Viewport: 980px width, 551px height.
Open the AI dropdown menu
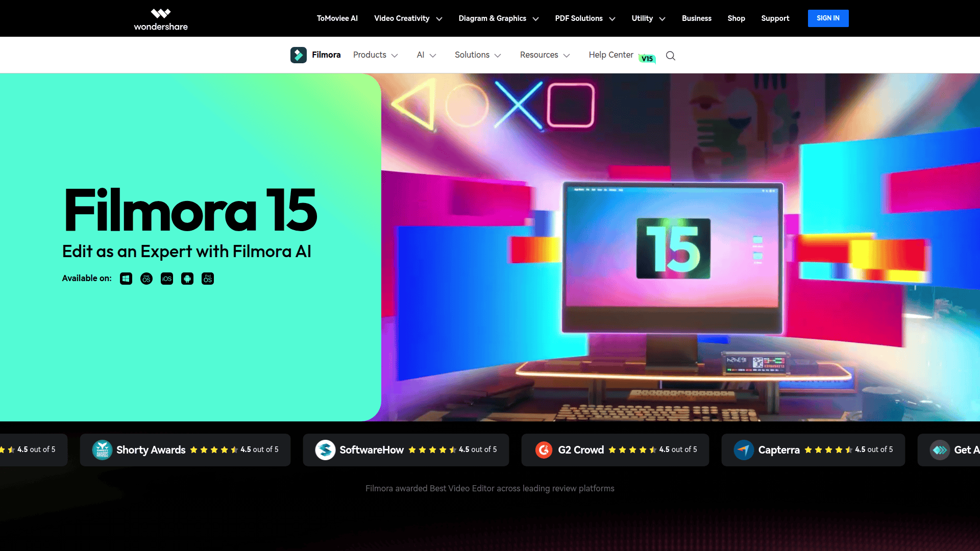pyautogui.click(x=426, y=55)
